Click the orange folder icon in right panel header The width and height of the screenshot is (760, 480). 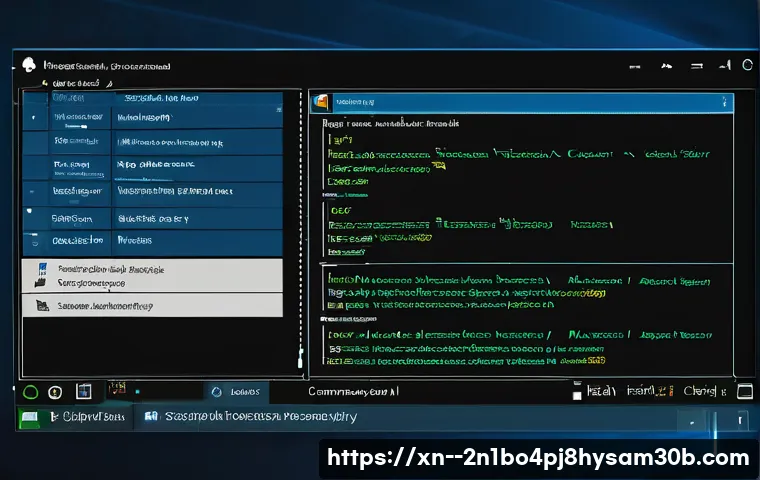tap(320, 101)
